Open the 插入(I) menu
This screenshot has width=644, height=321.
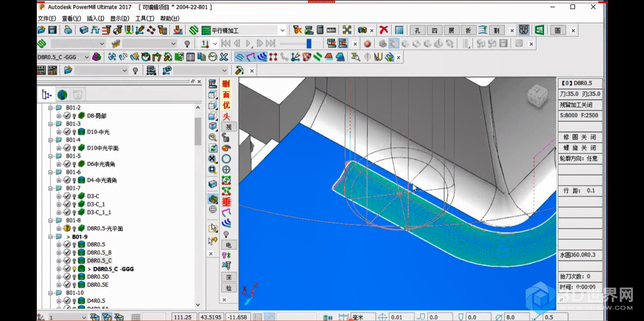point(95,18)
